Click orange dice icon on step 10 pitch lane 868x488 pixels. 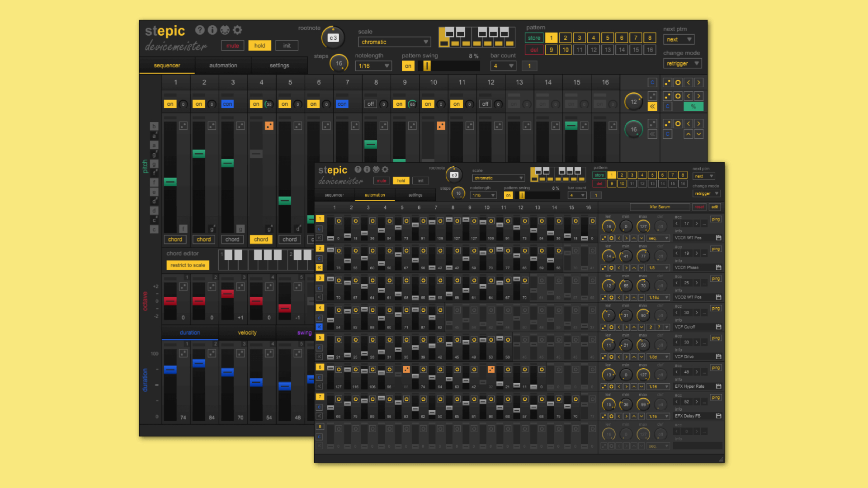(x=441, y=126)
